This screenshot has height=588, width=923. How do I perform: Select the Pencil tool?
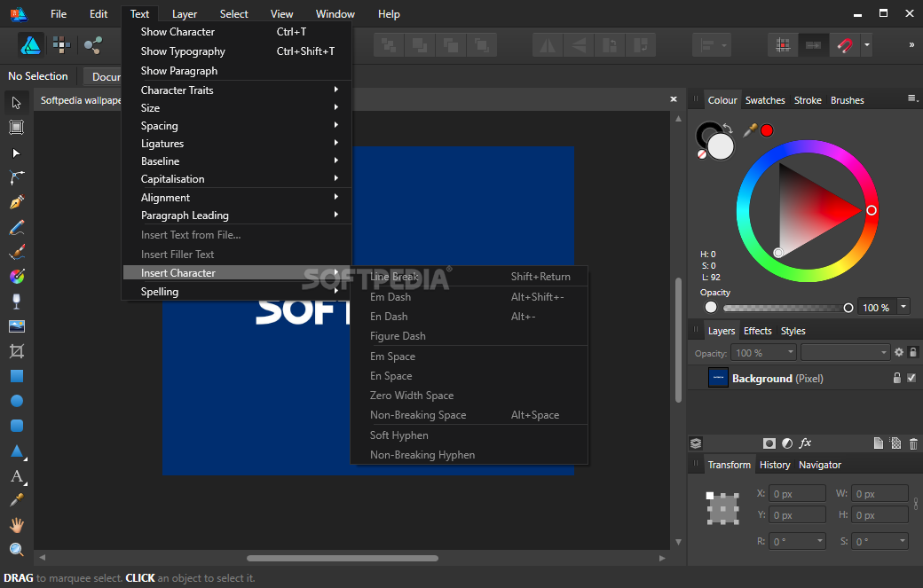click(x=17, y=228)
